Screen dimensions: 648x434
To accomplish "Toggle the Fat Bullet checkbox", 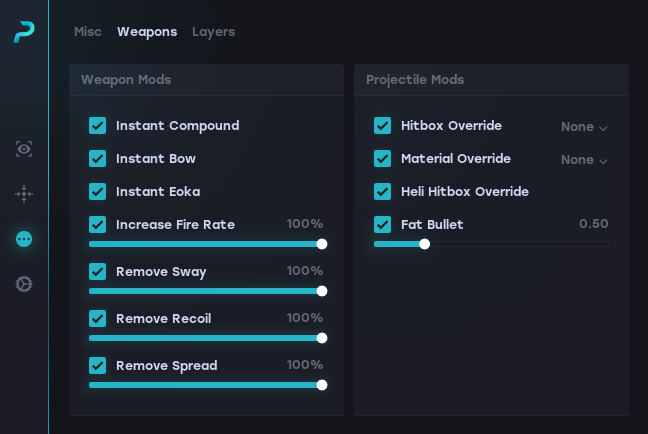I will [x=383, y=225].
